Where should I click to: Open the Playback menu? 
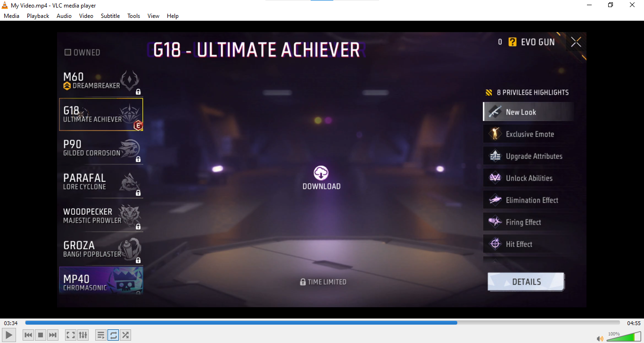click(38, 16)
